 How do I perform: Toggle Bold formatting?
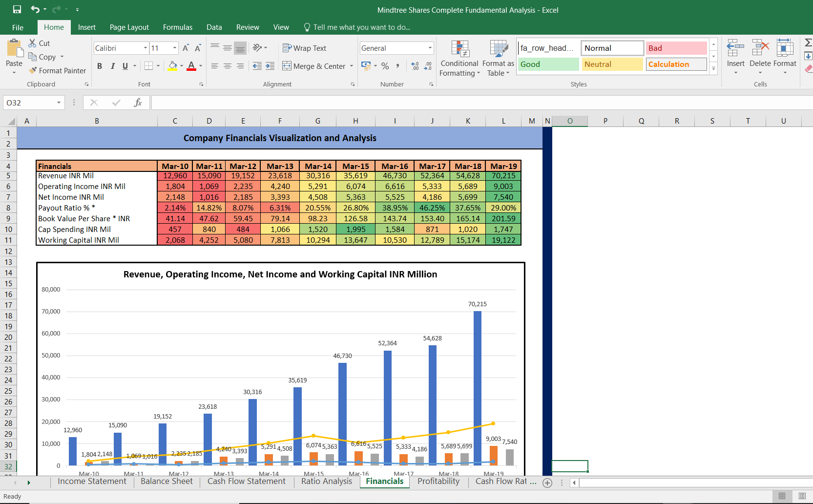100,66
